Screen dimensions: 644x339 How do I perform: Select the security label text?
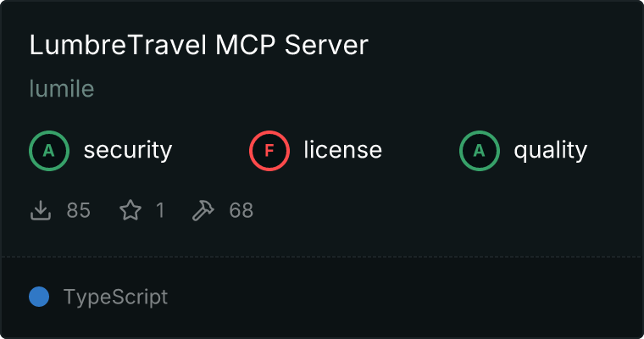[128, 150]
